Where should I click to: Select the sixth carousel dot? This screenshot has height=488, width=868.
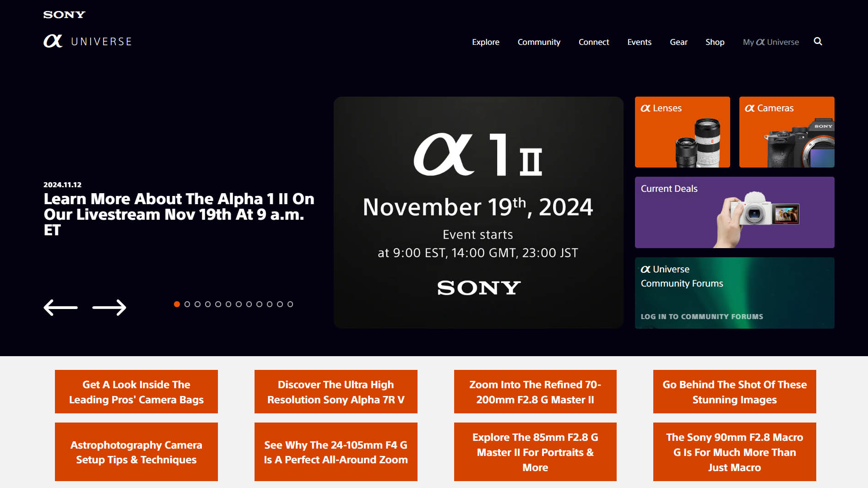pos(228,304)
